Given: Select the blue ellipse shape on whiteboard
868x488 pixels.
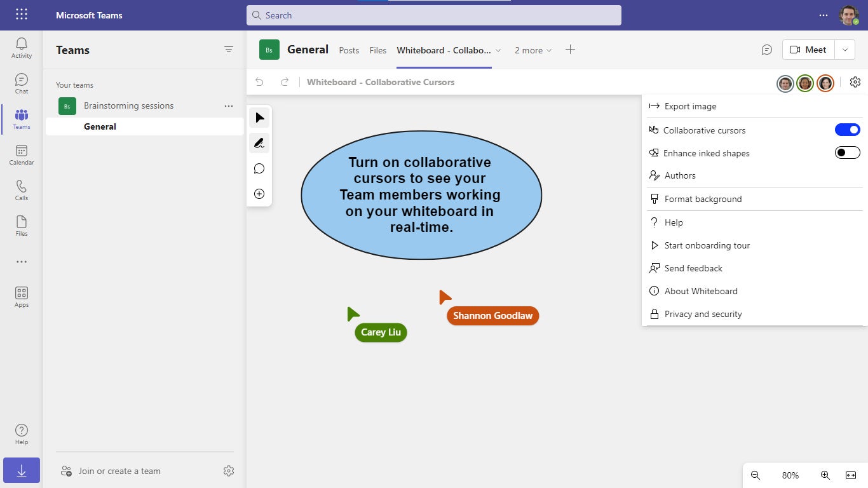Looking at the screenshot, I should (x=421, y=195).
